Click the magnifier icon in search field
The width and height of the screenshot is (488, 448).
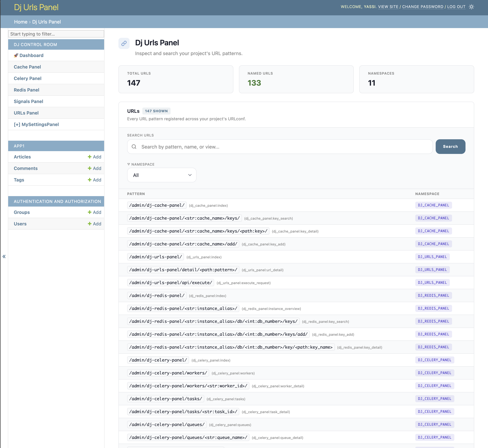point(134,147)
